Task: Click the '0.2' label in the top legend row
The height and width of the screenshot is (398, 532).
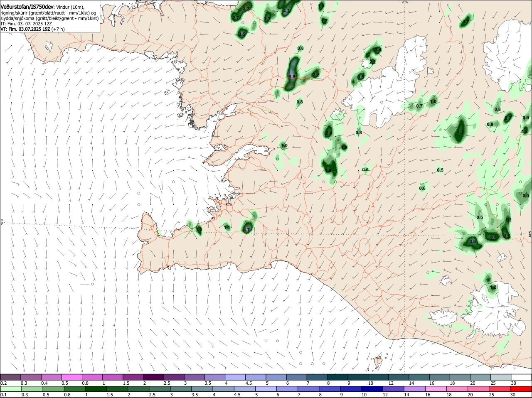Action: coord(3,383)
